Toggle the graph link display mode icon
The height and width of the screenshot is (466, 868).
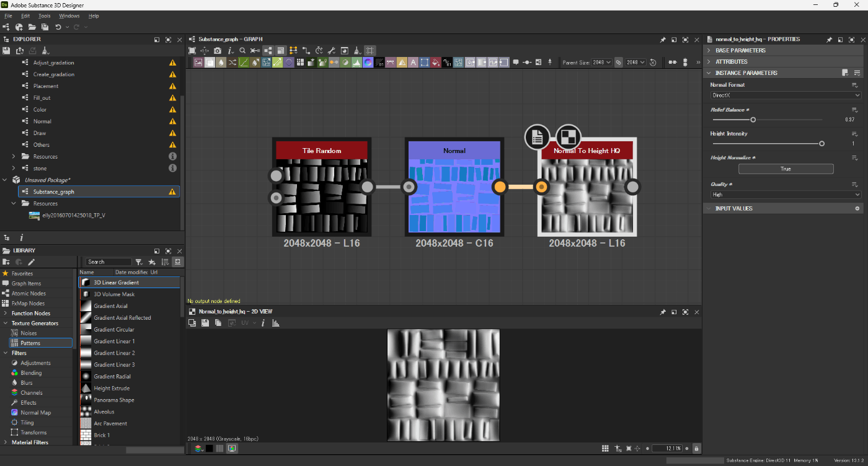point(306,51)
